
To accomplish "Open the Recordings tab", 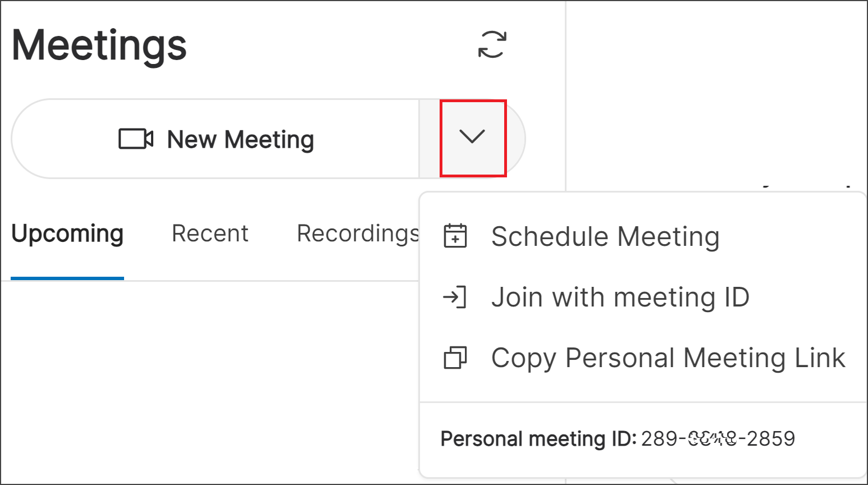I will (358, 233).
